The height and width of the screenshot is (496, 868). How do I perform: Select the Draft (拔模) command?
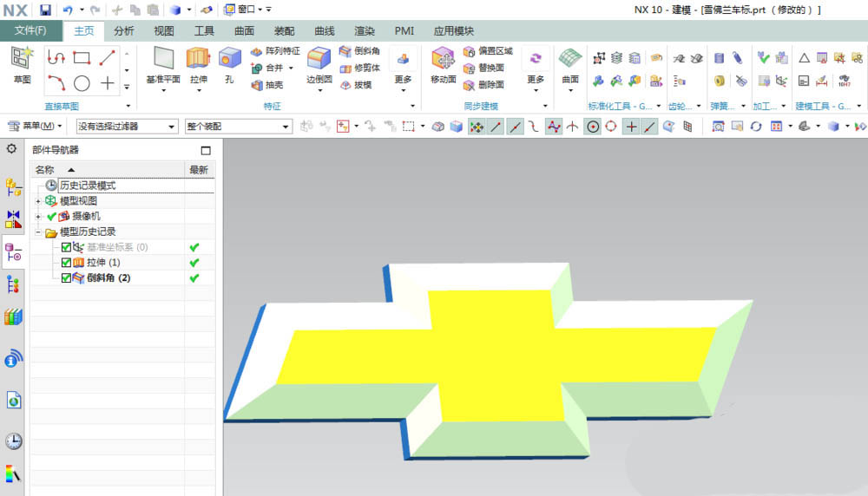pyautogui.click(x=355, y=85)
